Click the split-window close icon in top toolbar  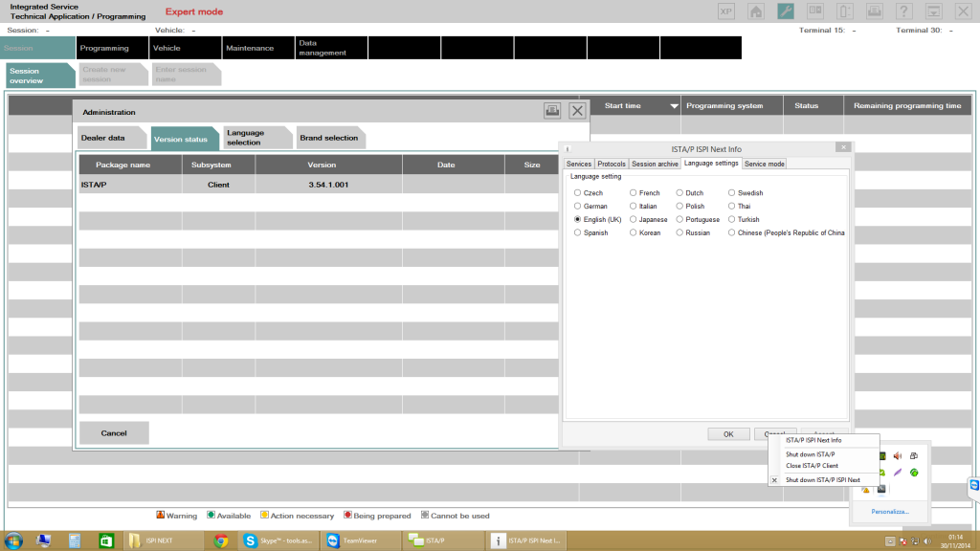815,11
